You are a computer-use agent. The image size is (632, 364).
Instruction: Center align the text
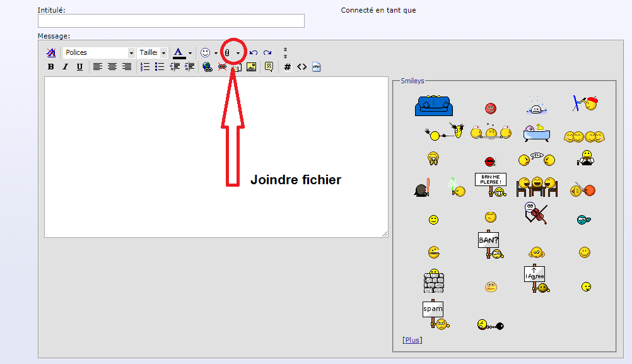click(x=112, y=67)
